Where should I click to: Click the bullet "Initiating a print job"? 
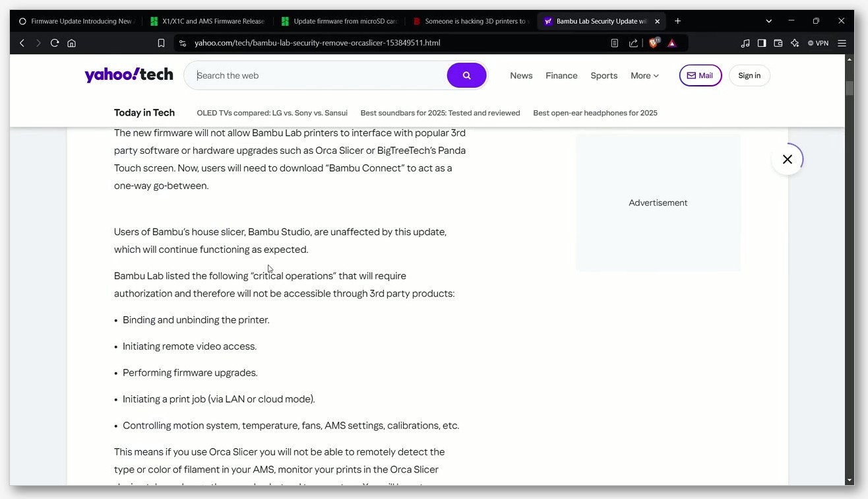[x=219, y=399]
